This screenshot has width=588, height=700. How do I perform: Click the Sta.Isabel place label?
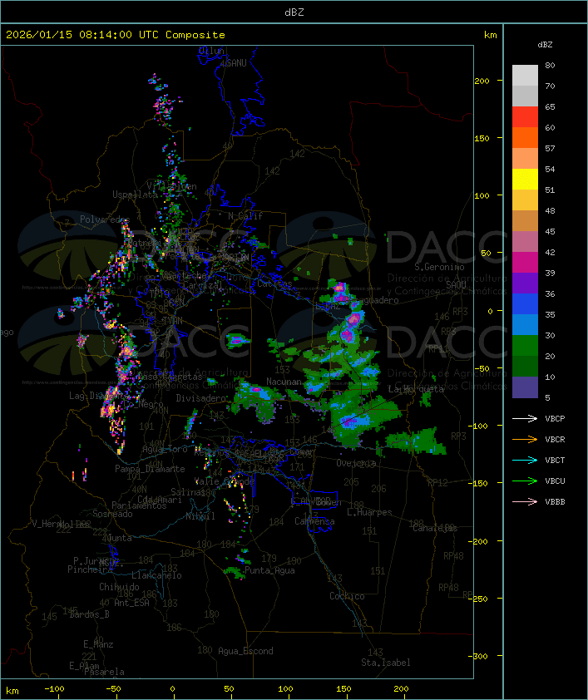click(386, 663)
